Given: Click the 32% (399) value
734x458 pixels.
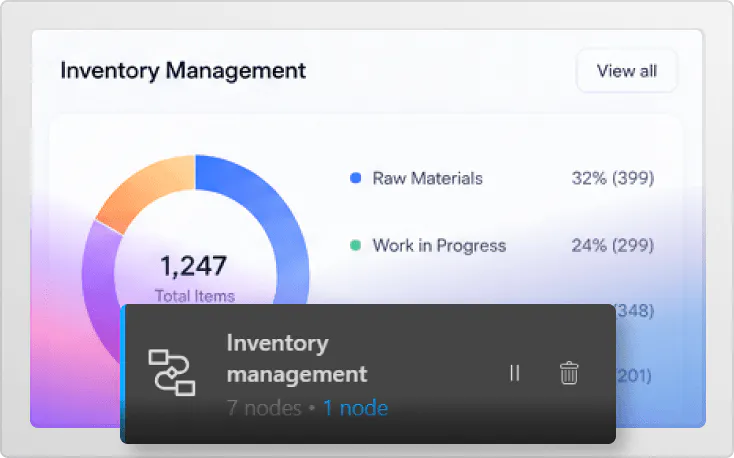Looking at the screenshot, I should (613, 178).
